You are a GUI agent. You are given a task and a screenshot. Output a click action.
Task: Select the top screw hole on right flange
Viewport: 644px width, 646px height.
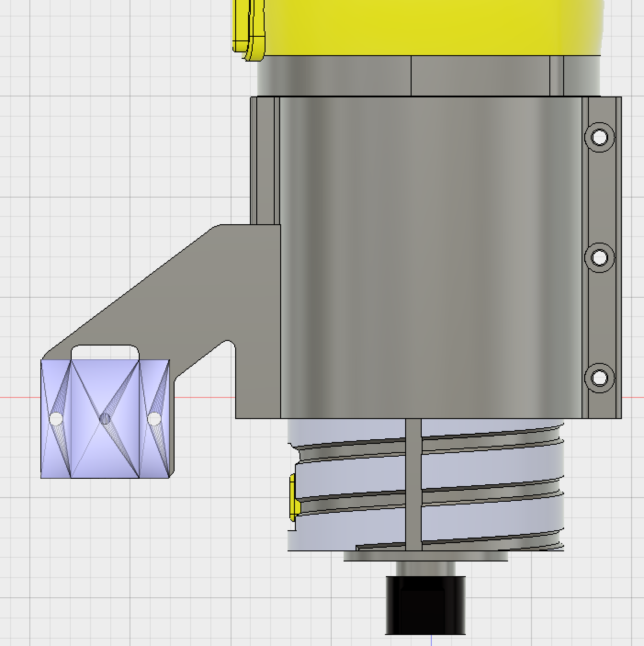click(599, 137)
